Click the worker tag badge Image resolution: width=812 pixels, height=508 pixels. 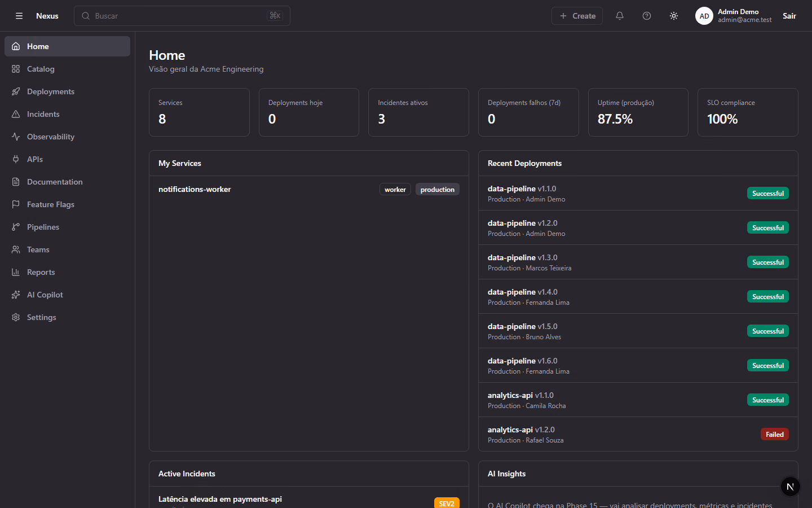point(395,190)
